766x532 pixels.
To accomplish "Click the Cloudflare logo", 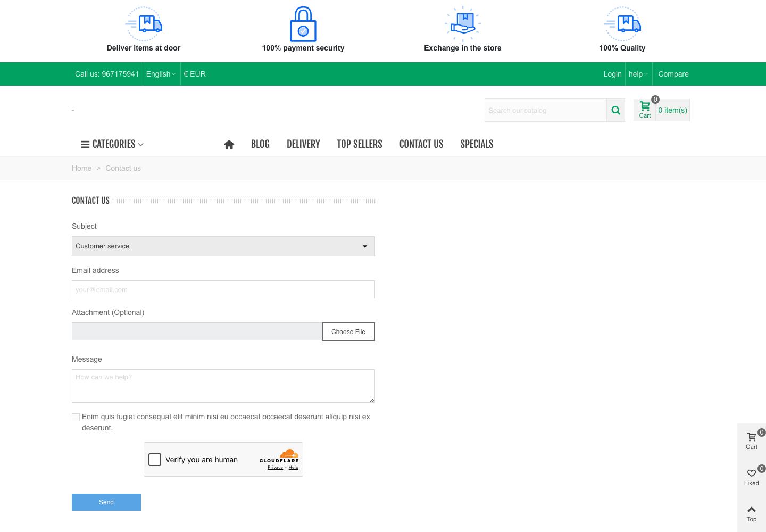I will (x=279, y=455).
